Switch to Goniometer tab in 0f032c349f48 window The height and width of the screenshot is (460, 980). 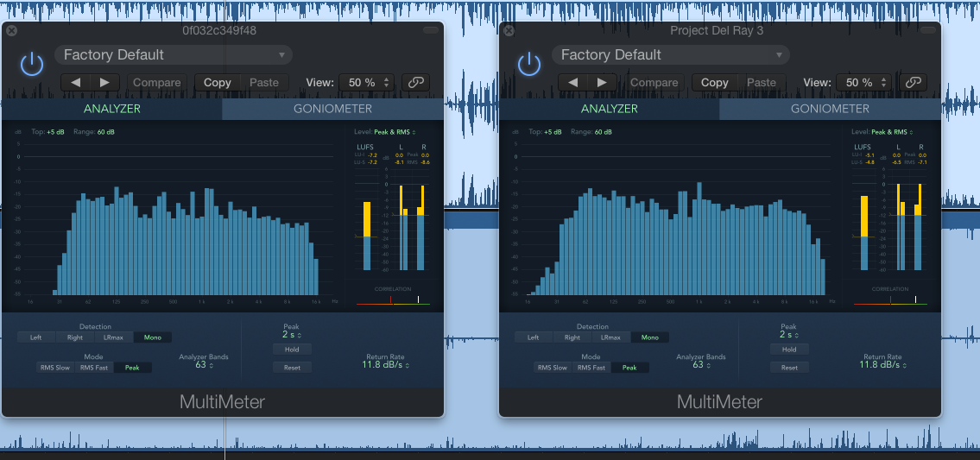tap(332, 109)
